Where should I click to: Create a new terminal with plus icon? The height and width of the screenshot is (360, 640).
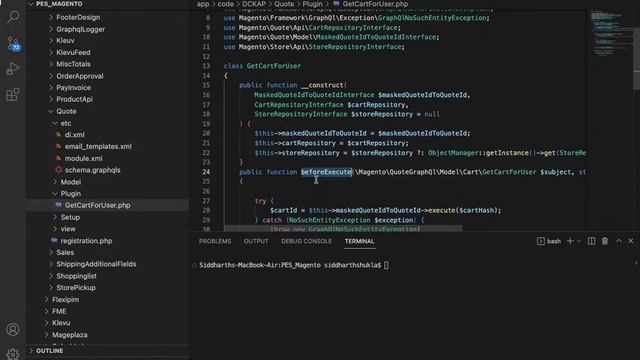pyautogui.click(x=570, y=241)
